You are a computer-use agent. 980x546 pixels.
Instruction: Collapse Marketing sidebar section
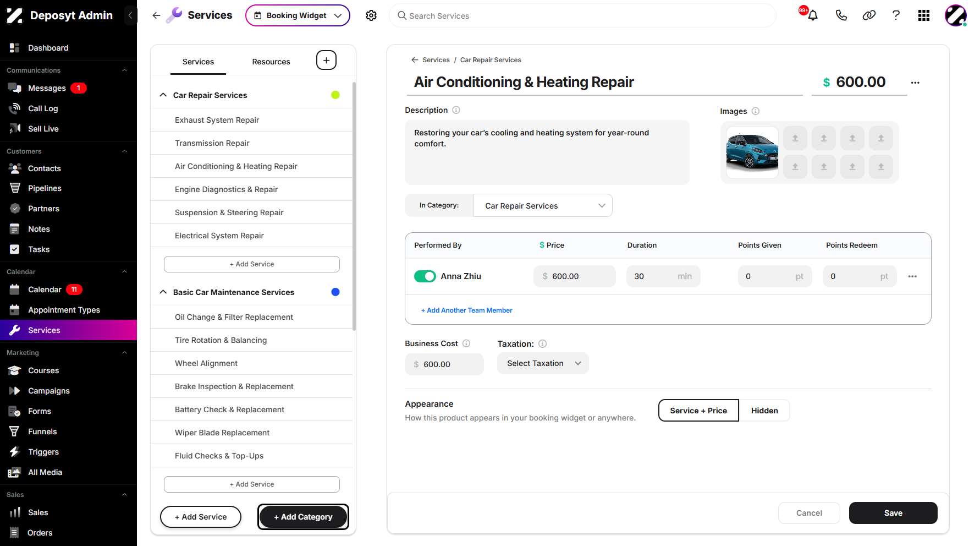pyautogui.click(x=124, y=353)
